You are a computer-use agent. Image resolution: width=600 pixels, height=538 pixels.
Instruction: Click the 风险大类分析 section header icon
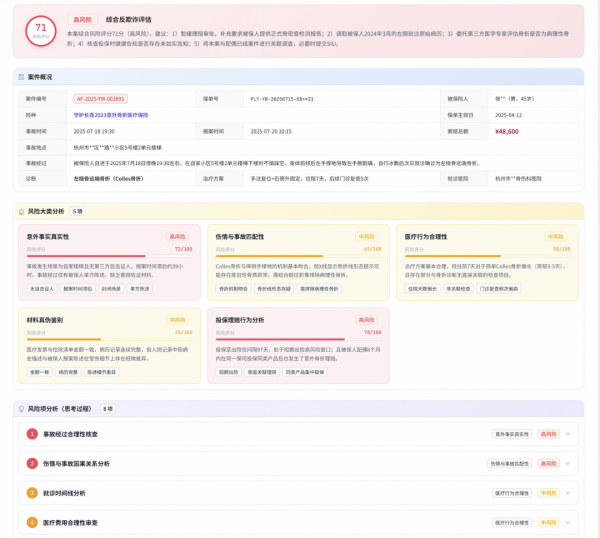pos(21,211)
